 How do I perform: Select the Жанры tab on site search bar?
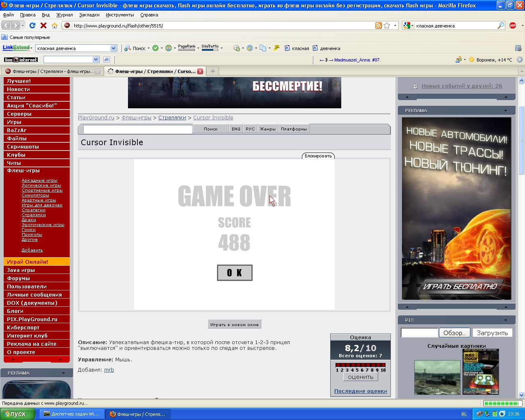coord(267,129)
